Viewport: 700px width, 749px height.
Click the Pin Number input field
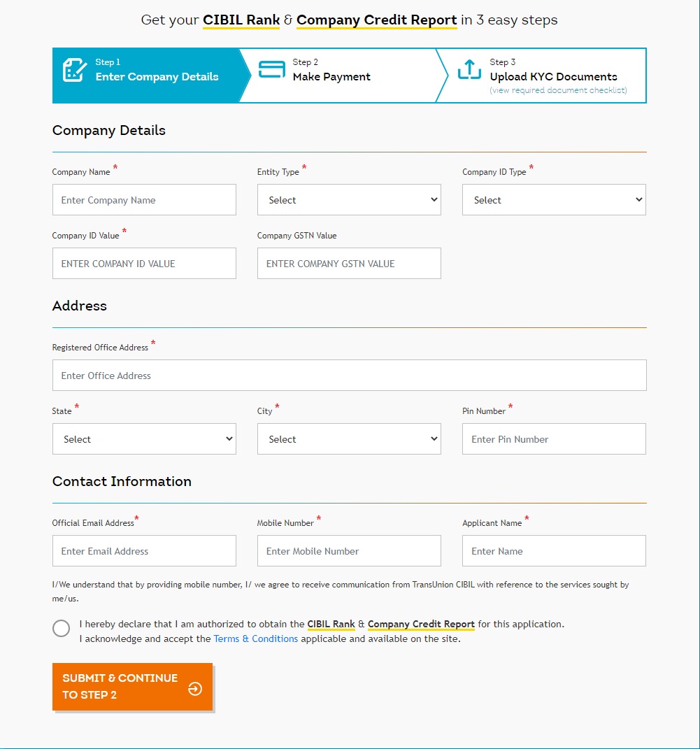(554, 439)
